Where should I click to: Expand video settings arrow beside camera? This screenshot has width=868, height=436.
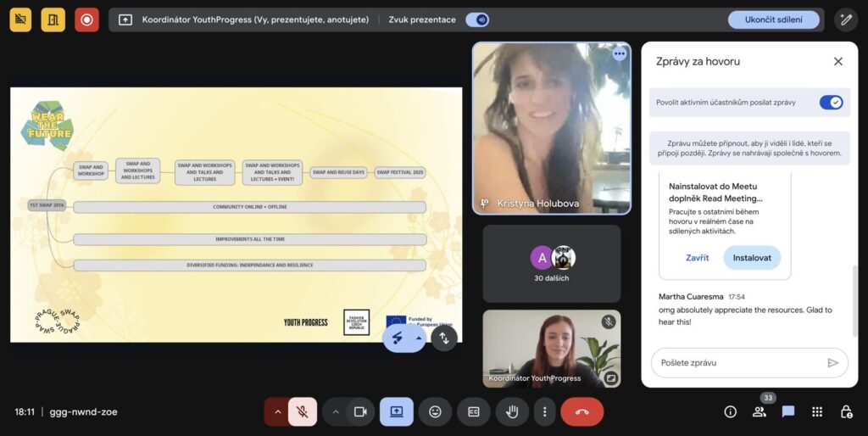tap(336, 412)
